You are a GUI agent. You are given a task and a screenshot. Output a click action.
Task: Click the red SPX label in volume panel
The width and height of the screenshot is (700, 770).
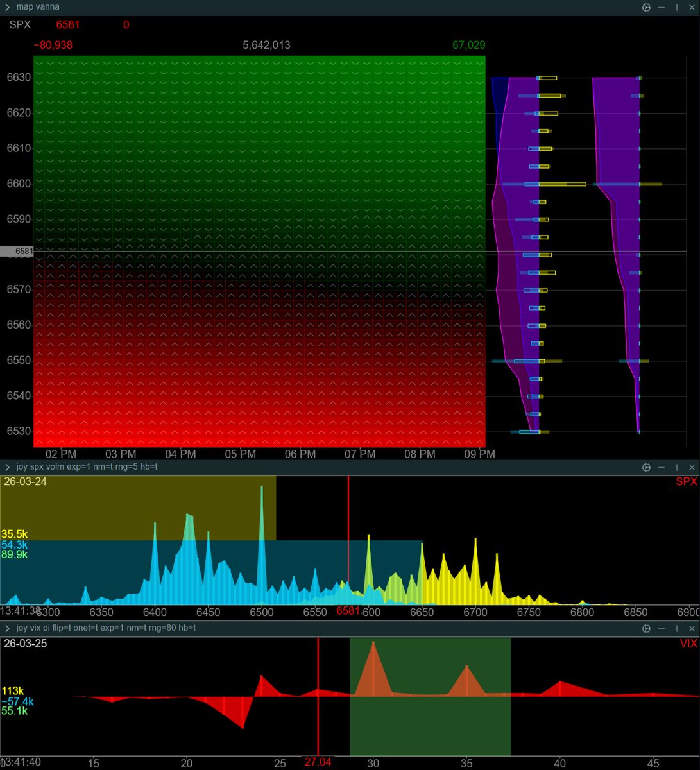686,482
